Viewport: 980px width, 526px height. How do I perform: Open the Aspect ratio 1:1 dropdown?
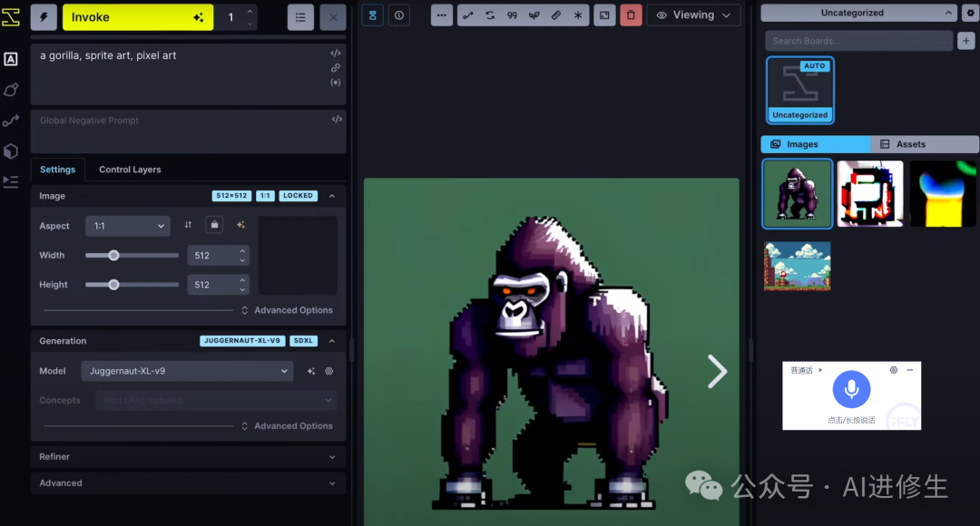click(128, 226)
